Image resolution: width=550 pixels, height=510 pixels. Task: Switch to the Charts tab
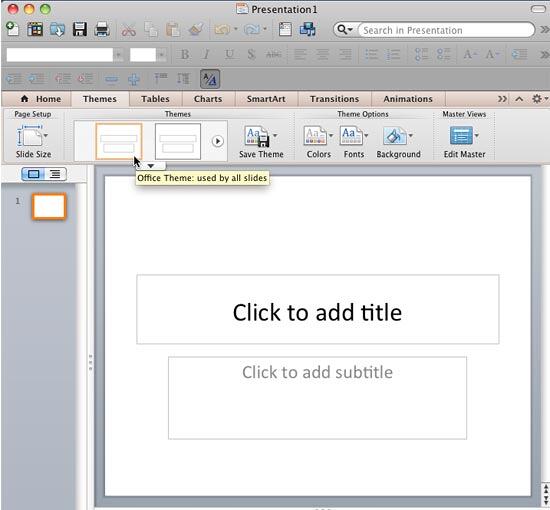(208, 99)
